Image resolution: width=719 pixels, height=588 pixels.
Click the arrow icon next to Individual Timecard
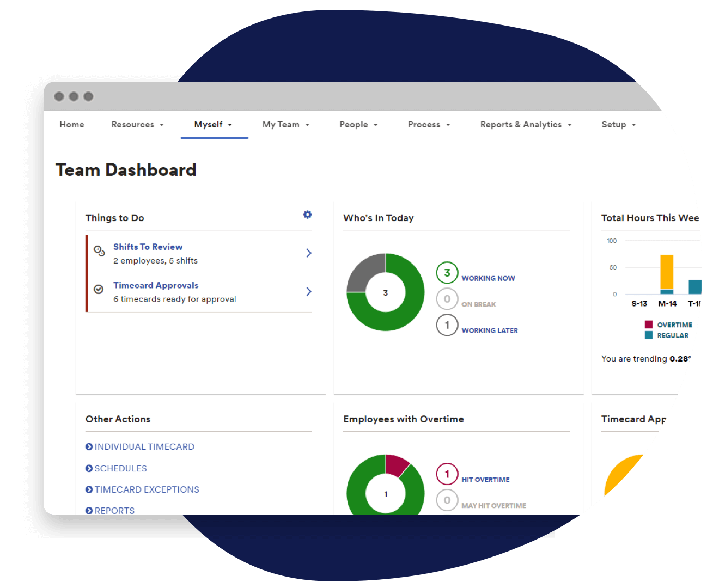89,446
